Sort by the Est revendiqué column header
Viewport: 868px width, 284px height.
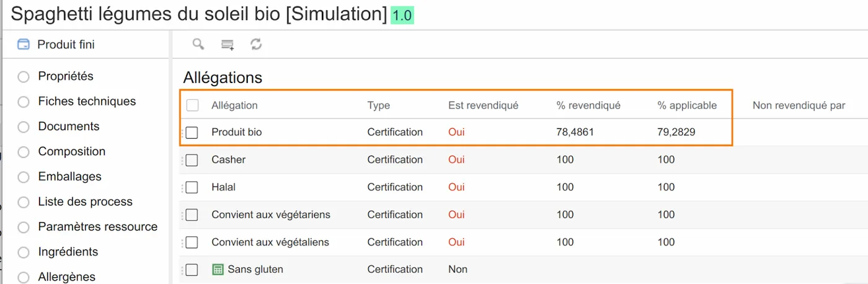pyautogui.click(x=483, y=105)
